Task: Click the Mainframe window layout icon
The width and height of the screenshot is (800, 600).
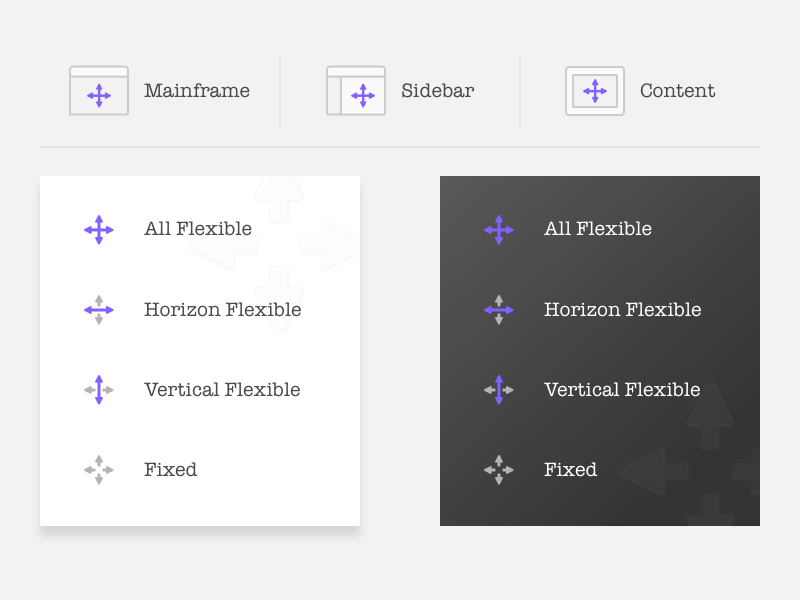Action: pyautogui.click(x=99, y=91)
